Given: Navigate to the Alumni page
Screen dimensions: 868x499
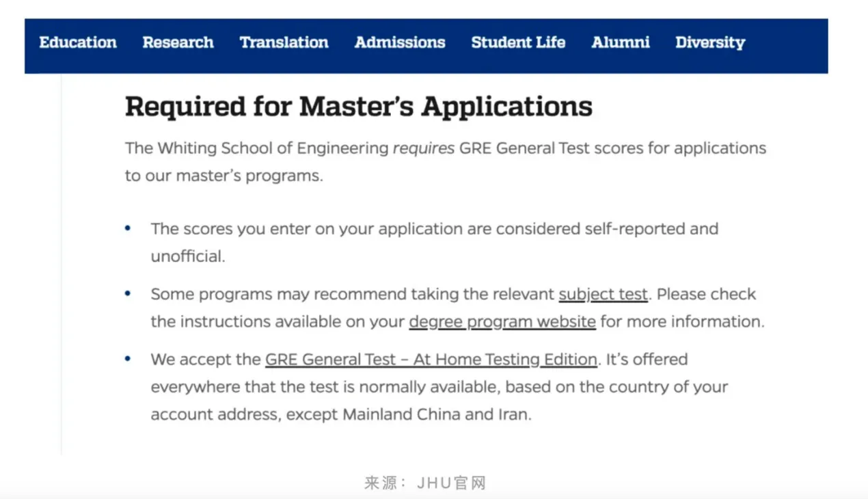Looking at the screenshot, I should 621,42.
